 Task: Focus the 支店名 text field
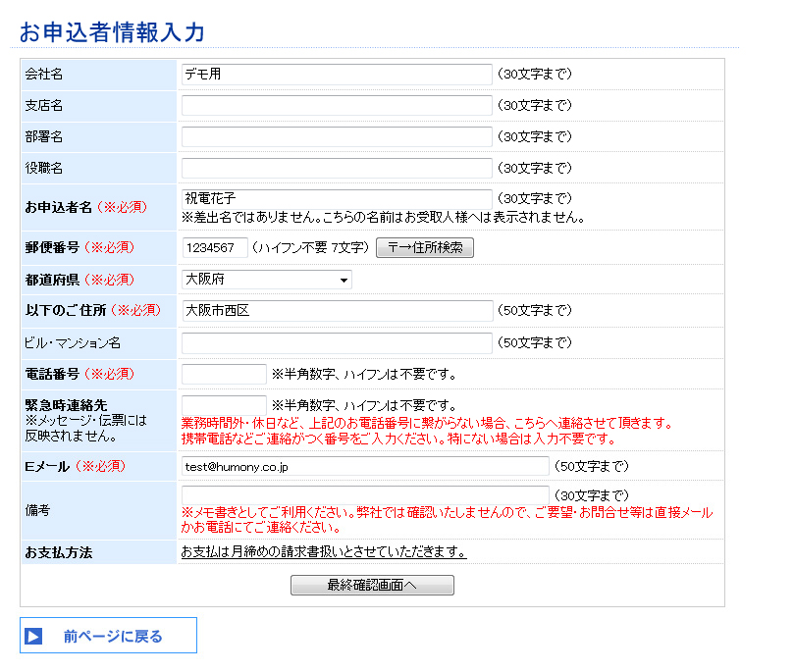pos(337,105)
